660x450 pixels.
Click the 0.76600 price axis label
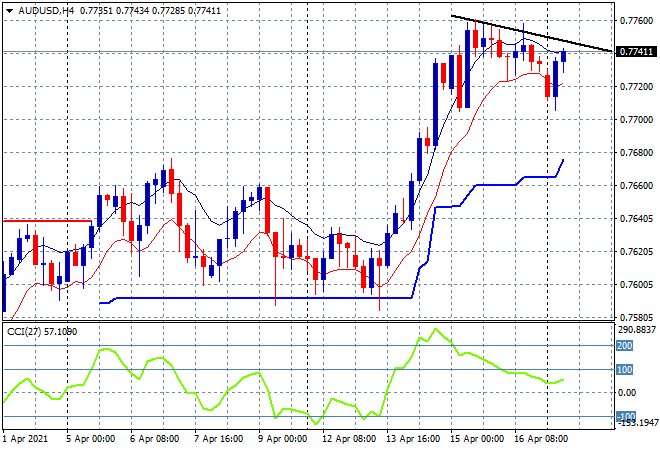coord(636,186)
